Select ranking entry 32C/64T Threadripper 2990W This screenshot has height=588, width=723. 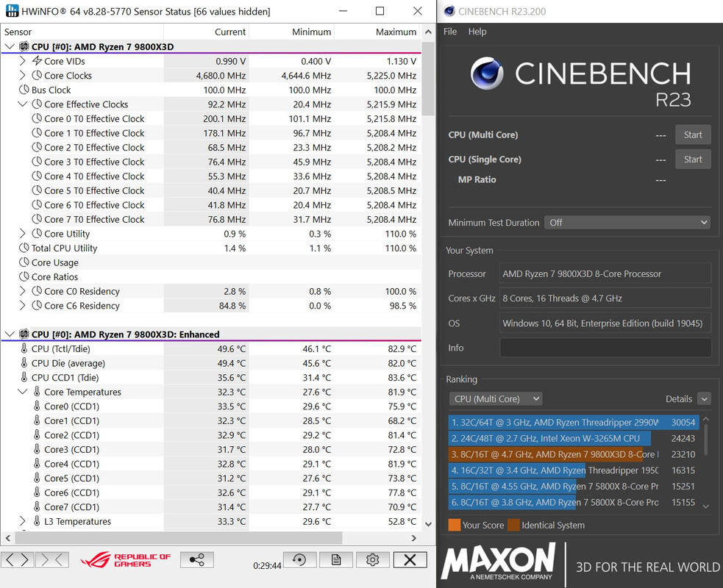(x=573, y=422)
